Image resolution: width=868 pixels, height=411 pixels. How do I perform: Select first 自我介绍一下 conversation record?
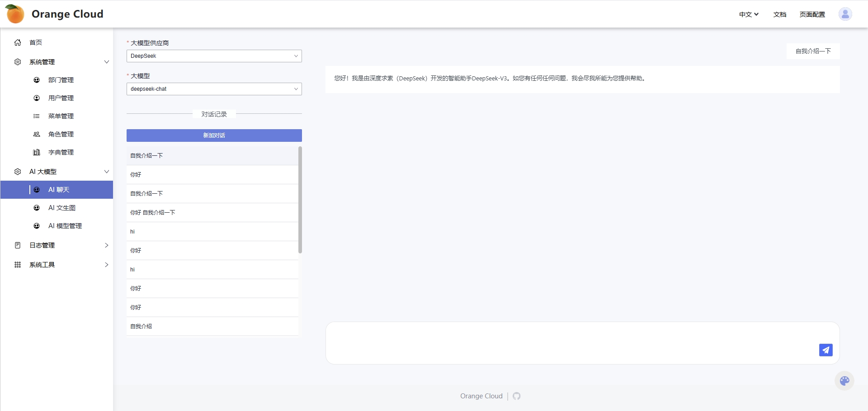[212, 155]
